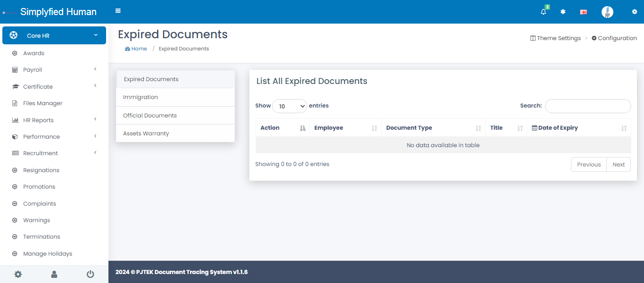Collapse the Core HR menu section
The height and width of the screenshot is (283, 644).
54,35
